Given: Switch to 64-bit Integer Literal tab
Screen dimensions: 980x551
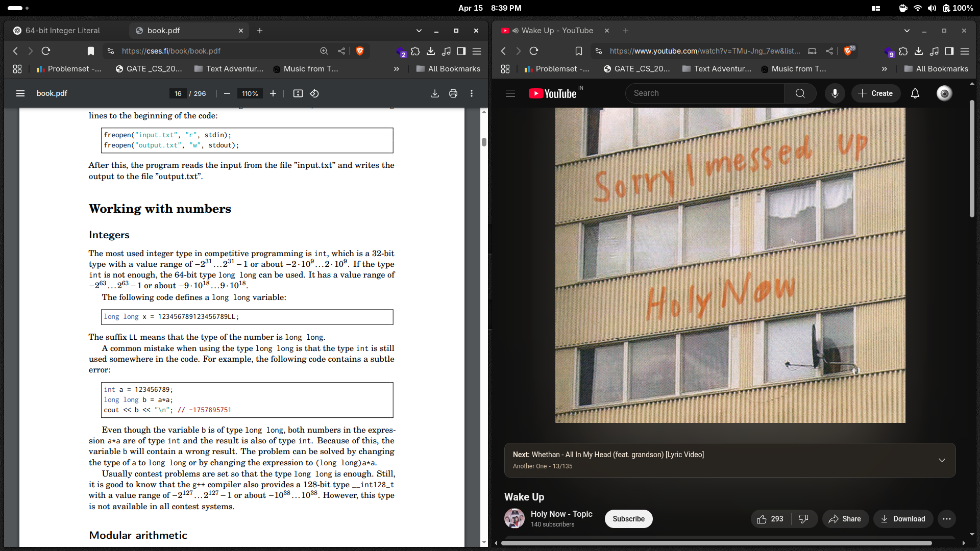Looking at the screenshot, I should coord(62,31).
